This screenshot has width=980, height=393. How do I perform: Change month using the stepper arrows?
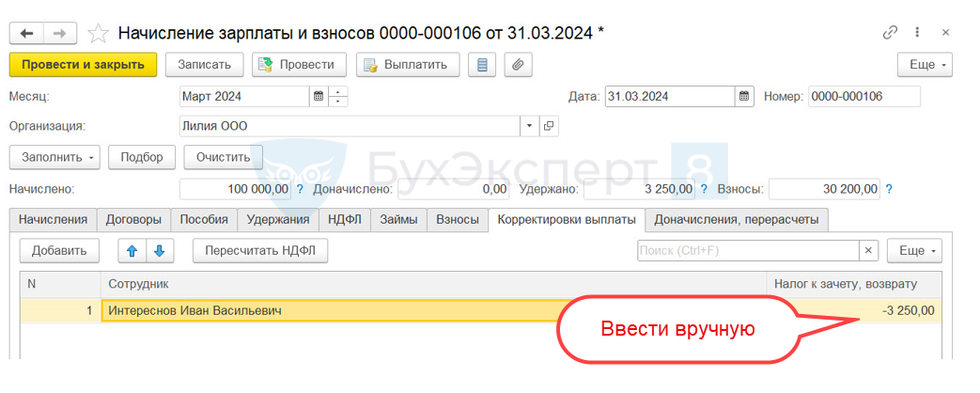[337, 97]
